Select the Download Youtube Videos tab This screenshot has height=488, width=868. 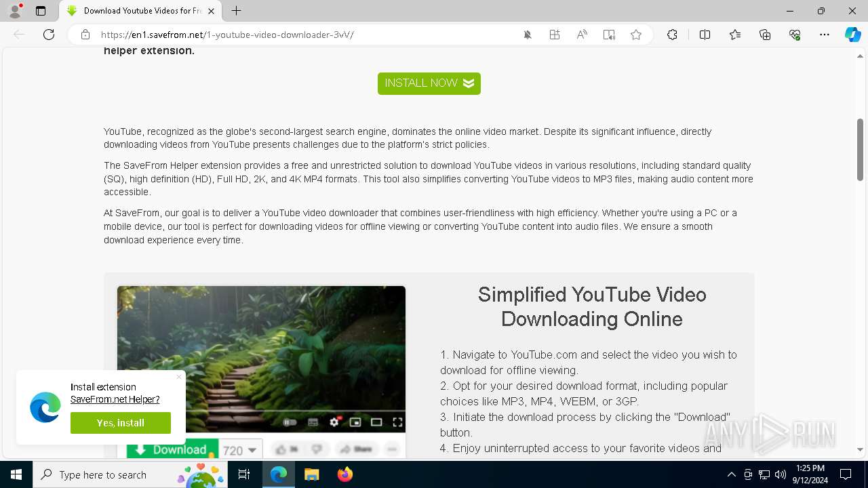point(140,11)
